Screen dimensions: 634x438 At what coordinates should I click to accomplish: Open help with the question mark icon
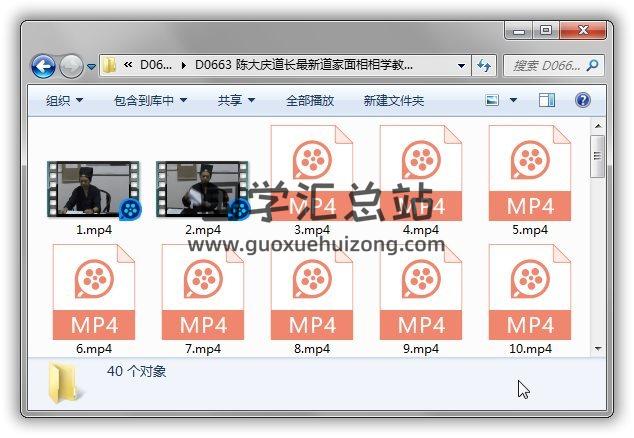[x=583, y=100]
